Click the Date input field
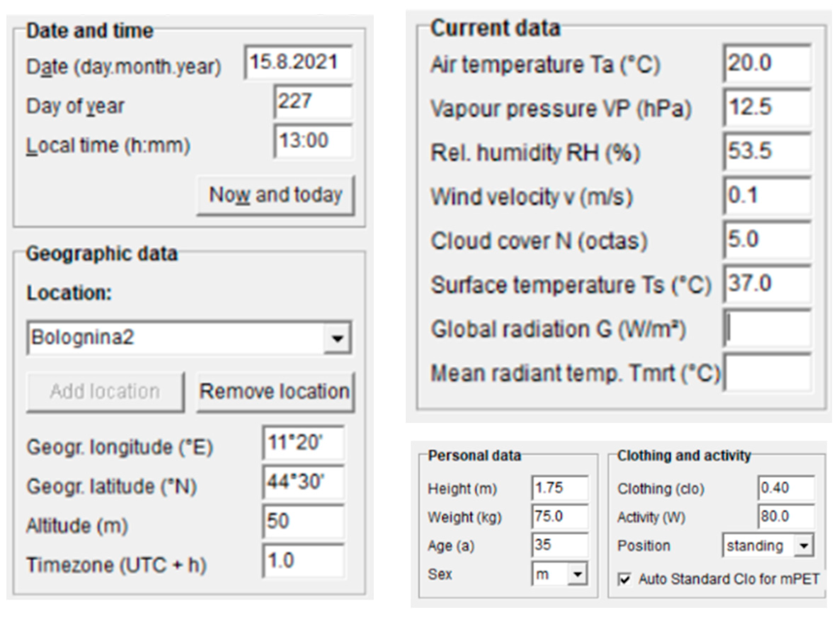The width and height of the screenshot is (840, 618). click(298, 62)
